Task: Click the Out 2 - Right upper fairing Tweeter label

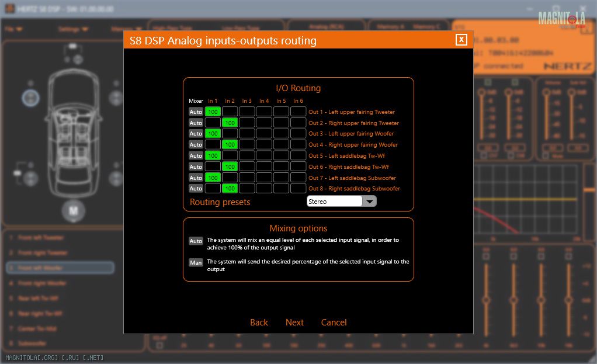Action: click(x=354, y=123)
